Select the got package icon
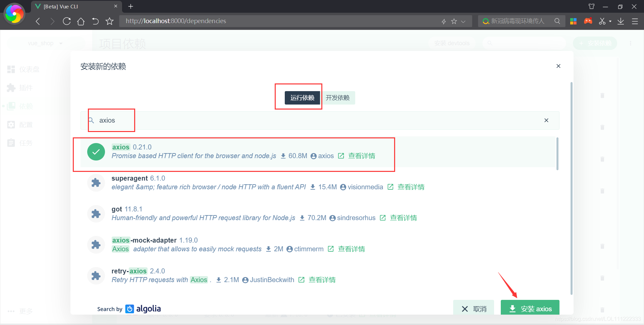 click(x=96, y=214)
